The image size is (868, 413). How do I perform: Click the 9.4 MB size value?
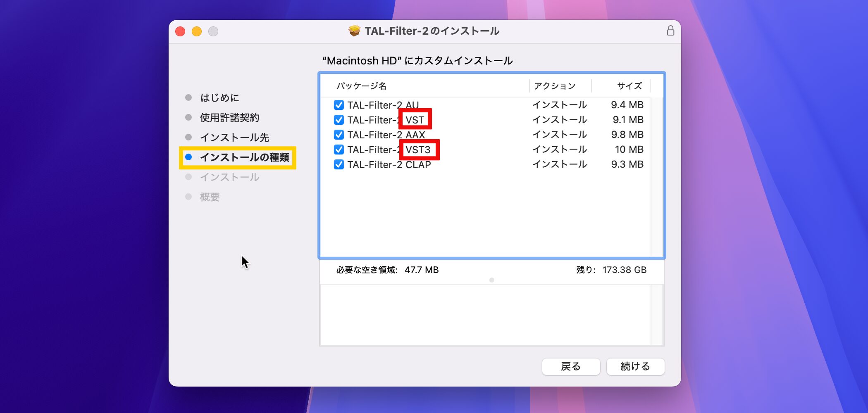[x=627, y=105]
